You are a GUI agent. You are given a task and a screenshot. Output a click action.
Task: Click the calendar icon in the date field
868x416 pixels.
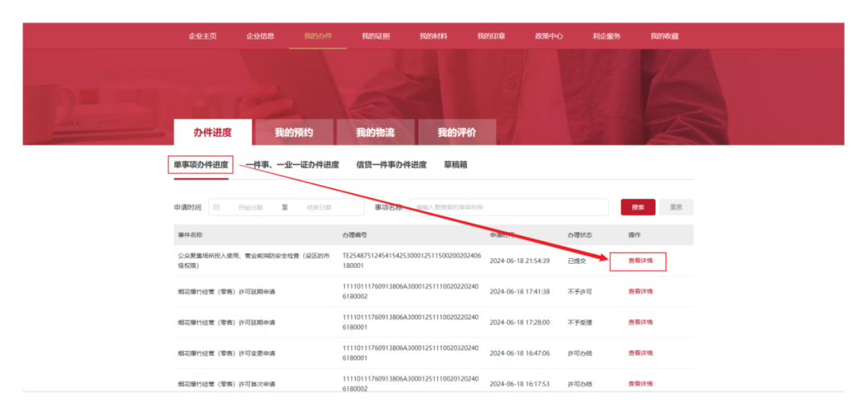click(217, 208)
